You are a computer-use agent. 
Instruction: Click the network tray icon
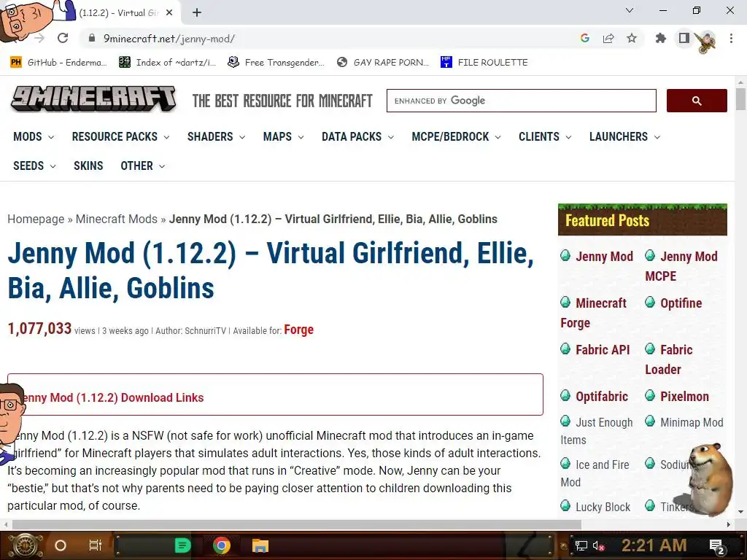581,545
